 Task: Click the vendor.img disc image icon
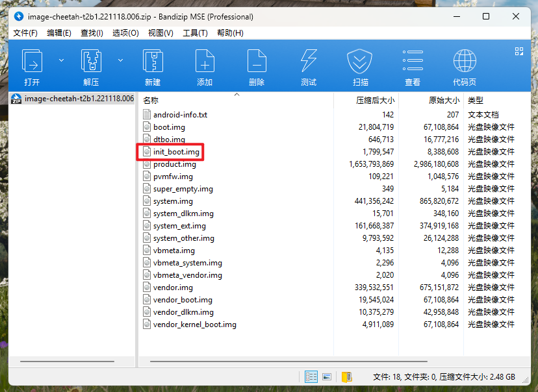pyautogui.click(x=147, y=287)
